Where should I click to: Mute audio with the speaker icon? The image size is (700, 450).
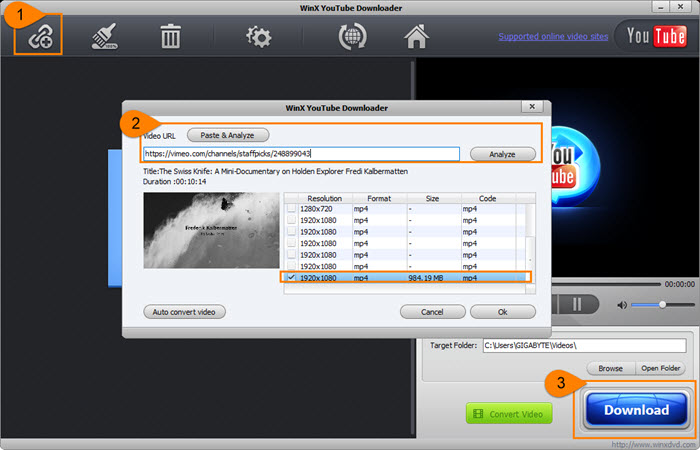point(621,305)
